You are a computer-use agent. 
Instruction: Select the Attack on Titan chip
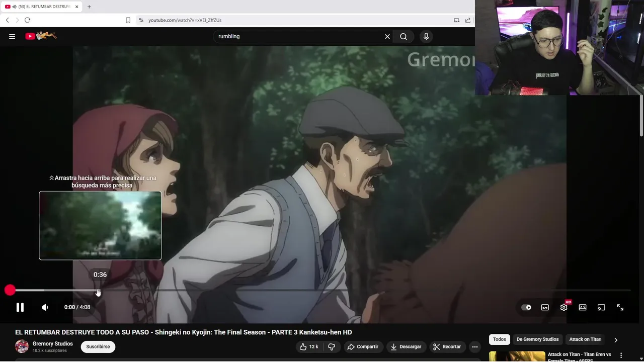(585, 339)
